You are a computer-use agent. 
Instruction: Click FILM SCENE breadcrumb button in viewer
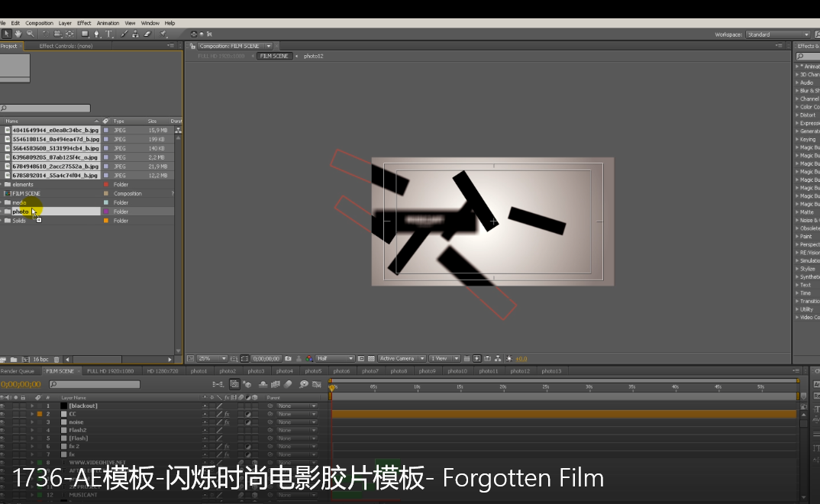pyautogui.click(x=274, y=56)
